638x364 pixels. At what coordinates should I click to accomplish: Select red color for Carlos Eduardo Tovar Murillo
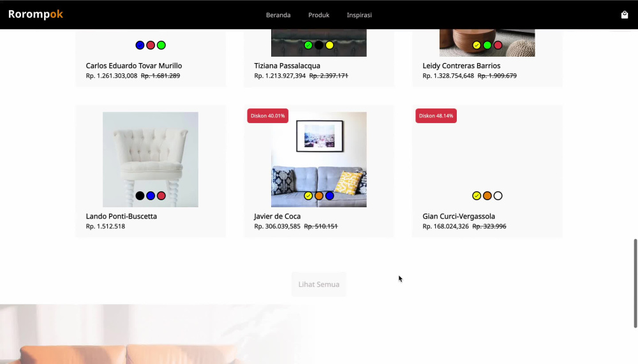pos(151,45)
